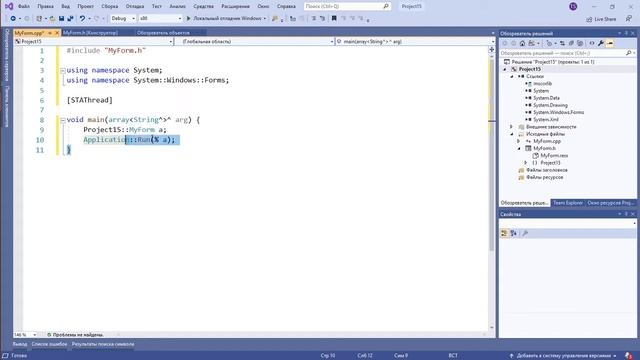This screenshot has width=640, height=360.
Task: Click the Save All icon
Action: 70,18
